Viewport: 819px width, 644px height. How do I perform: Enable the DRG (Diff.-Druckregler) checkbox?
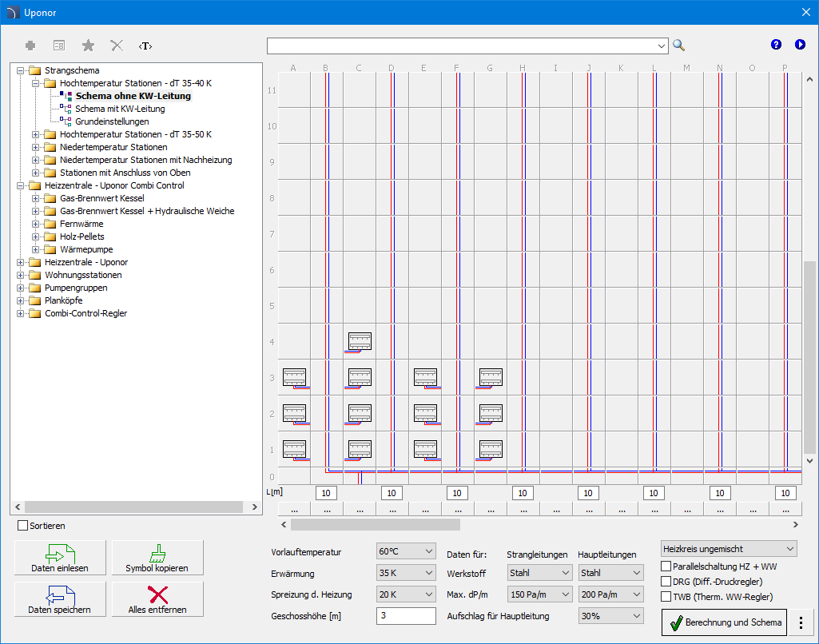coord(666,582)
